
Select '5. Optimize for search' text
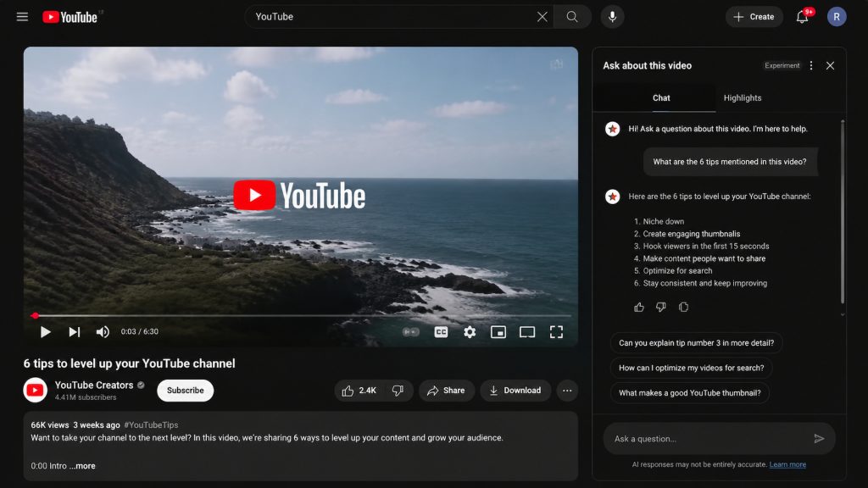pos(673,270)
